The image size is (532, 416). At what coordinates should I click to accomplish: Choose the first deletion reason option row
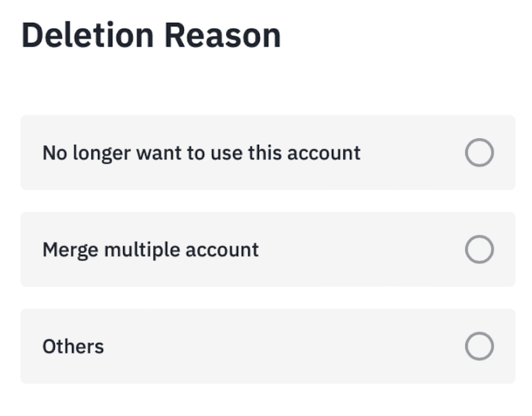[267, 153]
